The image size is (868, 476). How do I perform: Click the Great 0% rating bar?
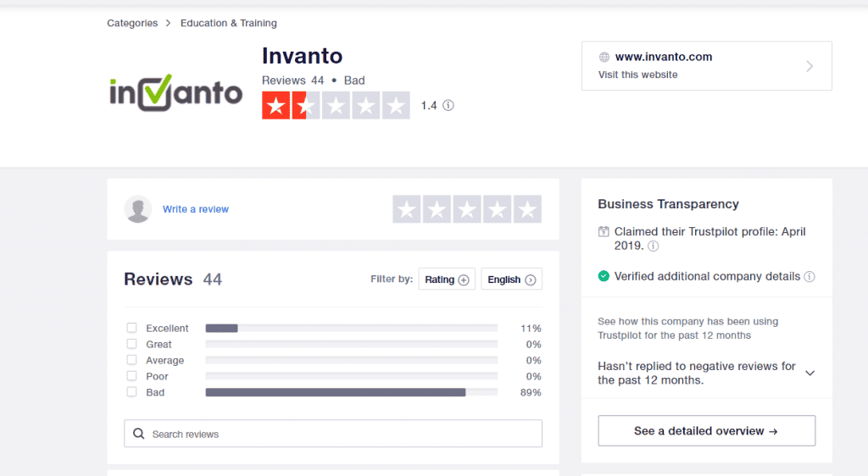click(x=352, y=345)
